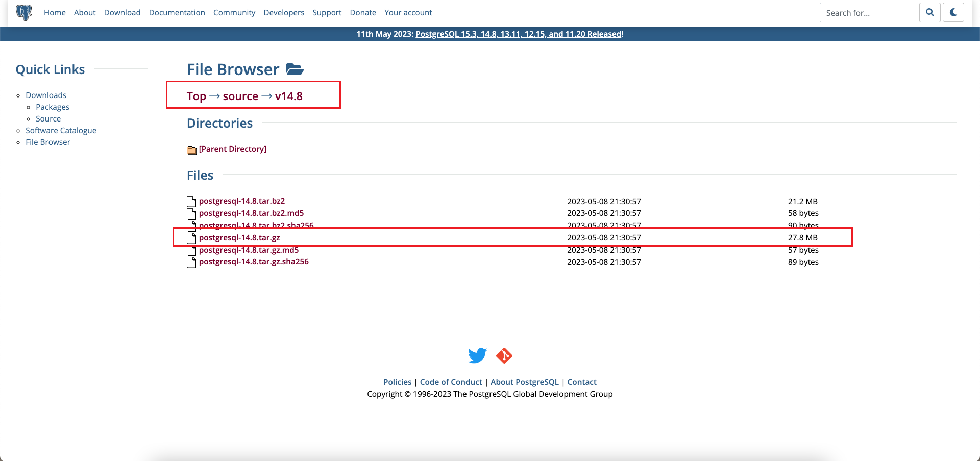Focus the Search for... input field
This screenshot has height=461, width=980.
(869, 12)
